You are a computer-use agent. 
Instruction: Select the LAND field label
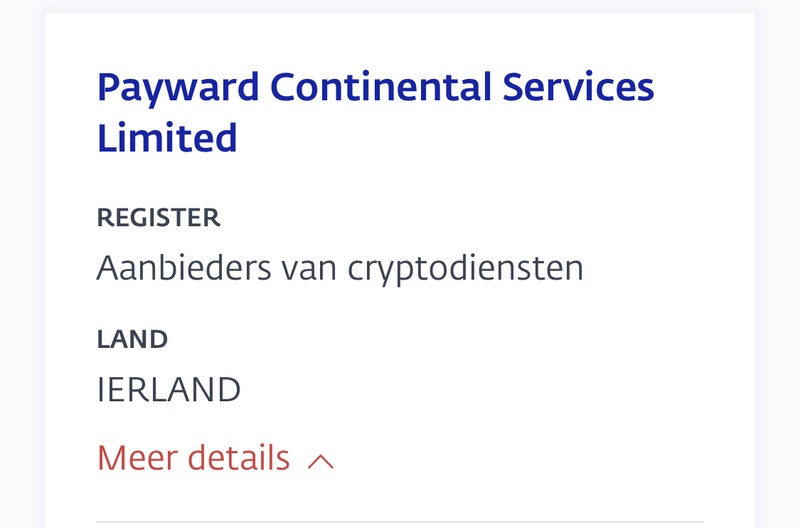click(132, 339)
